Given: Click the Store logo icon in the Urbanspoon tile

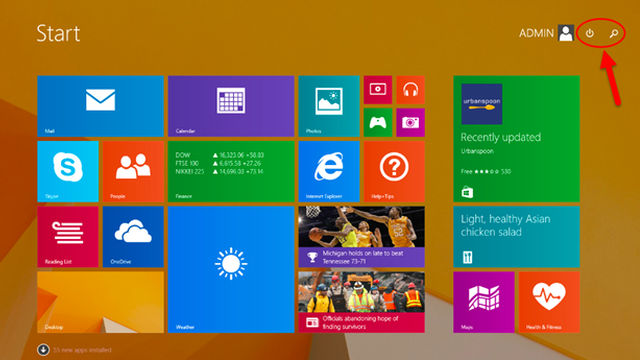Looking at the screenshot, I should (x=467, y=192).
